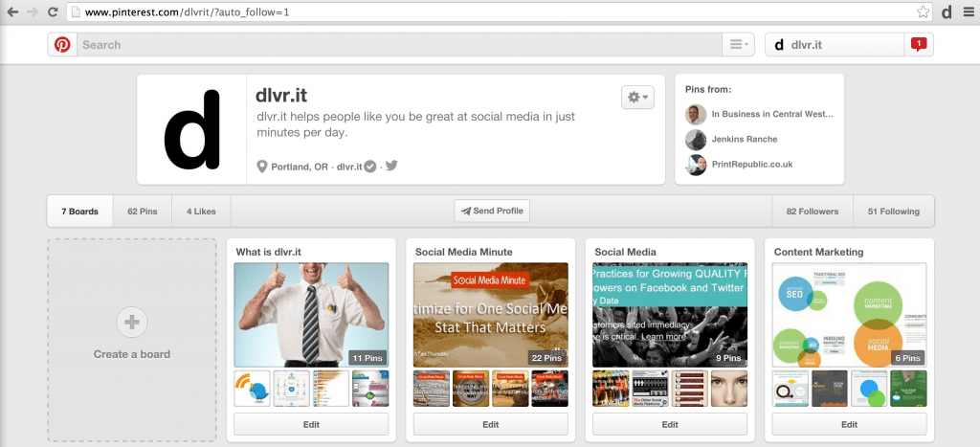Click woman's face thumbnail in Social Media
Image resolution: width=980 pixels, height=447 pixels.
point(729,389)
